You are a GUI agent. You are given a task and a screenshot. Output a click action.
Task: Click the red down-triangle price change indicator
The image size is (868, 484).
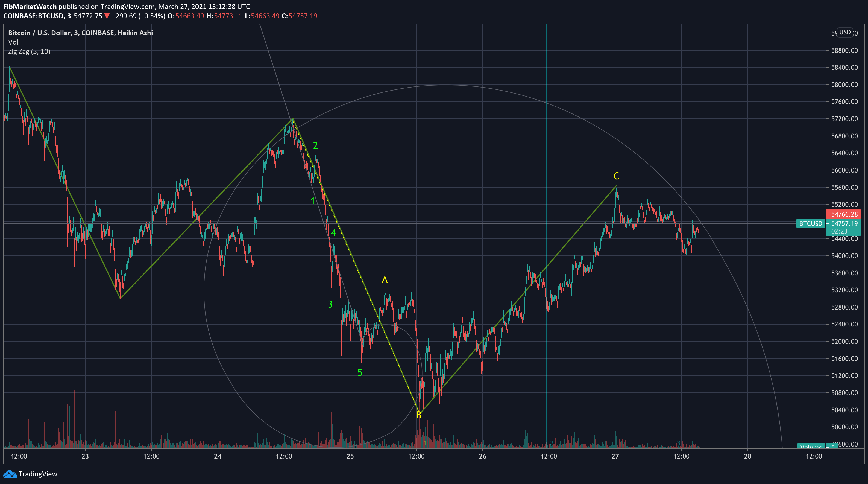click(x=107, y=16)
